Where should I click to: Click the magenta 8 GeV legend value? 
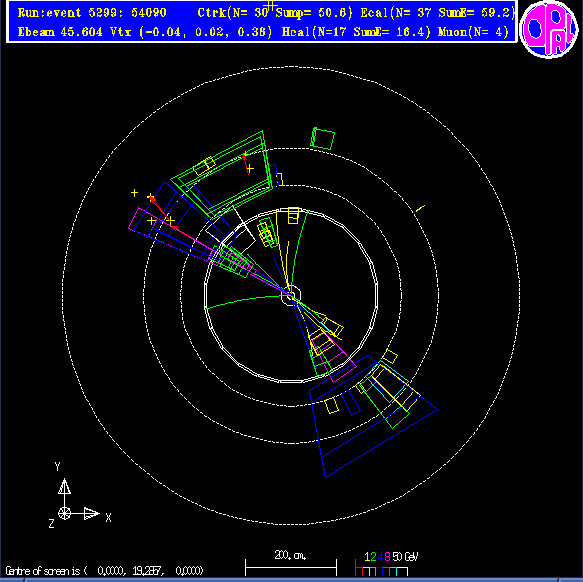click(x=387, y=556)
